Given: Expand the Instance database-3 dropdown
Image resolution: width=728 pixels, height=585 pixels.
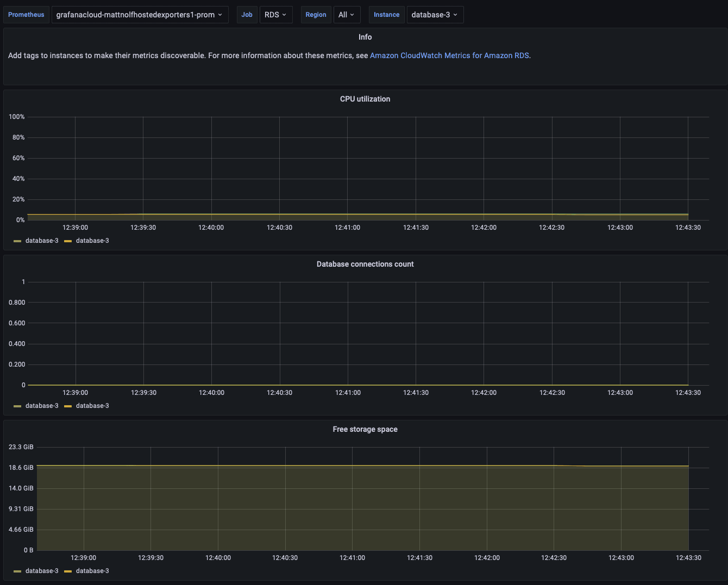Looking at the screenshot, I should (x=435, y=15).
